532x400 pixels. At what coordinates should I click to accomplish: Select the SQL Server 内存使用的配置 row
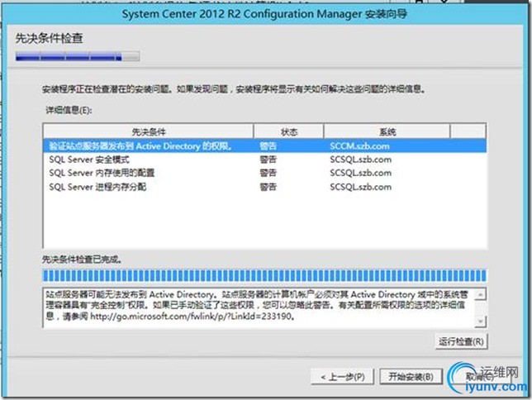264,174
